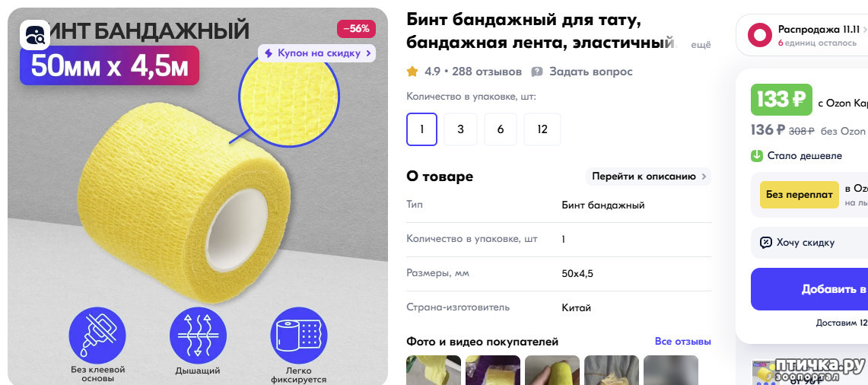Open the Все отзывы link
The height and width of the screenshot is (385, 868).
(682, 341)
